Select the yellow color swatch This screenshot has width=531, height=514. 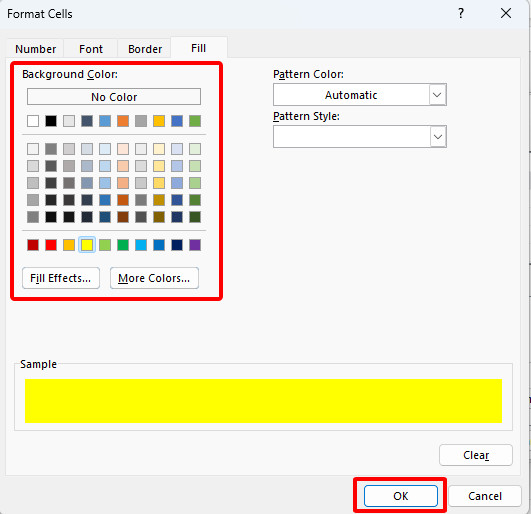pos(87,245)
